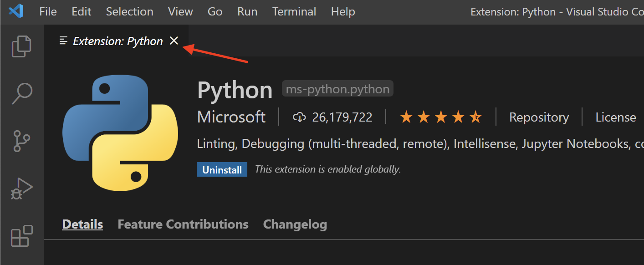
Task: Open the extension Repository link
Action: coord(539,117)
